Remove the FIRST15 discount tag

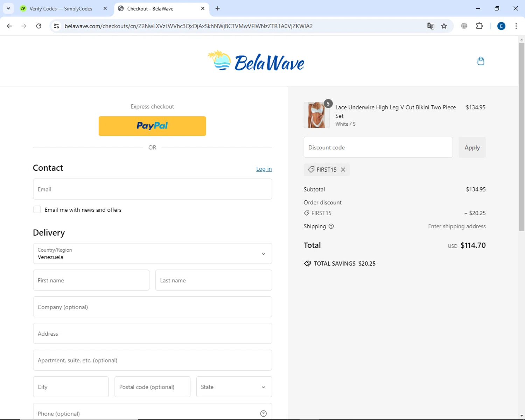click(343, 169)
